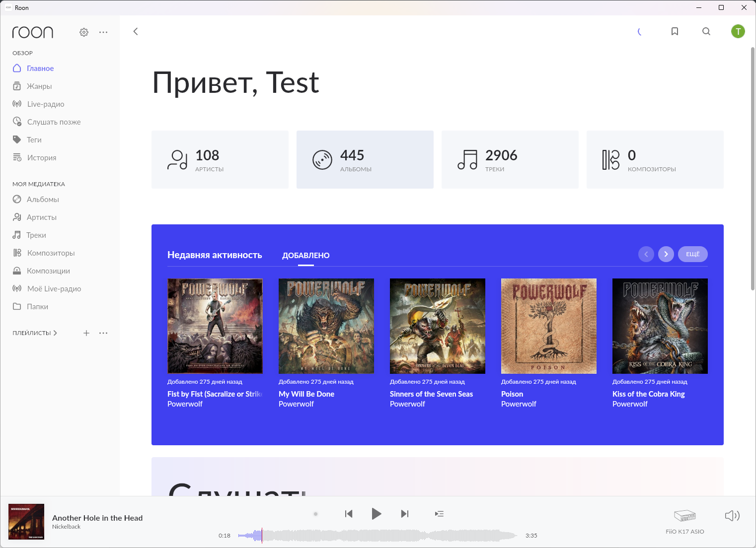
Task: Open the bookmarks icon in top bar
Action: click(x=675, y=31)
